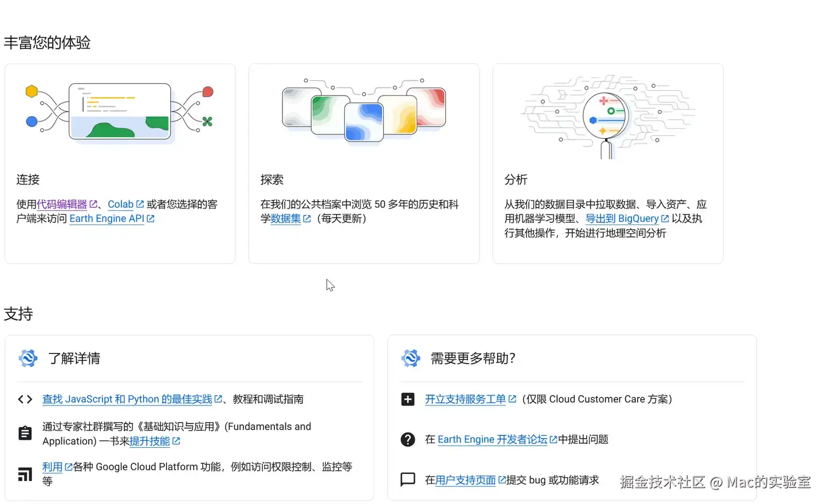Viewport: 825px width, 504px height.
Task: Open the 提升技能 link
Action: [150, 441]
